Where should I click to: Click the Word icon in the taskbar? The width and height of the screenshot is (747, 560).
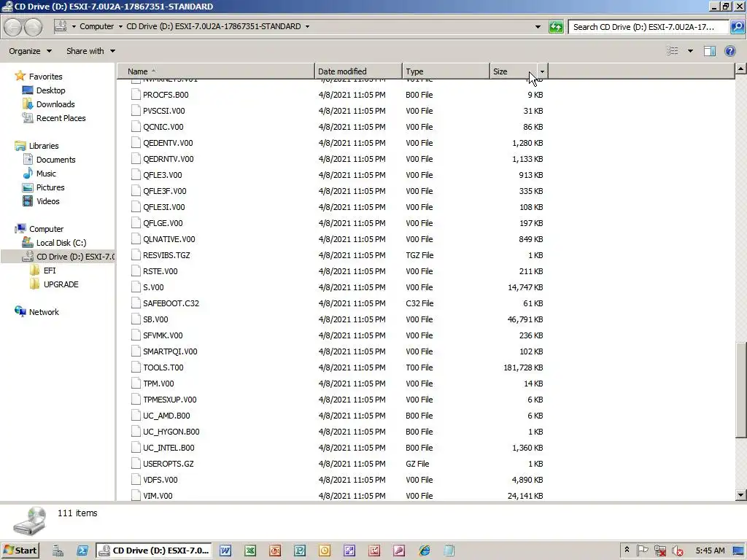225,551
